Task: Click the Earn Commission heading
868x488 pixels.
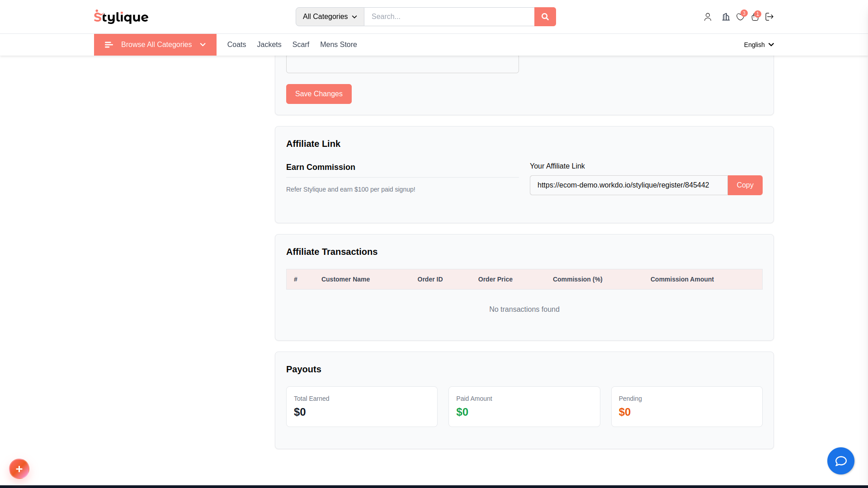Action: [321, 167]
